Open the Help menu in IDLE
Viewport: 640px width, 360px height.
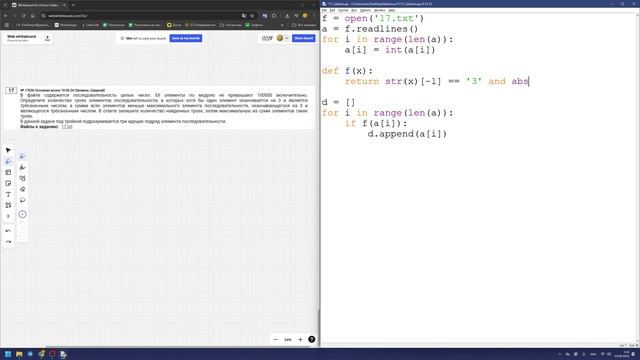tap(391, 10)
